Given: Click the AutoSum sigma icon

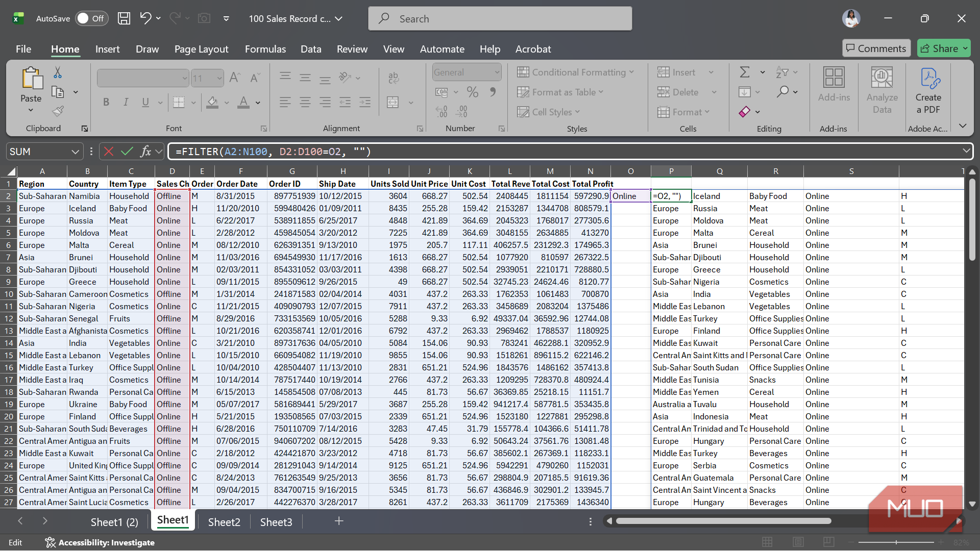Looking at the screenshot, I should point(745,72).
